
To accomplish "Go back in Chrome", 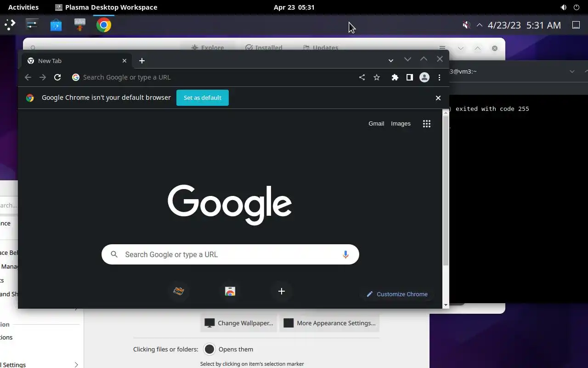I will coord(28,77).
